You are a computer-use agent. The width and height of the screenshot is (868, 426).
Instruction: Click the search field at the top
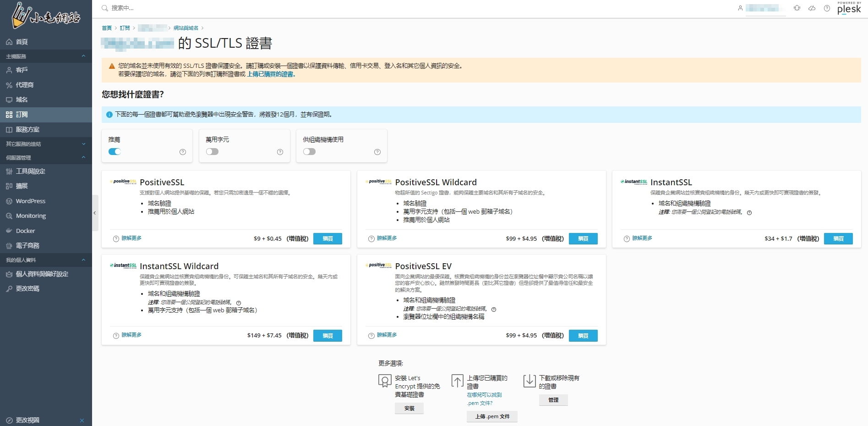click(x=183, y=8)
